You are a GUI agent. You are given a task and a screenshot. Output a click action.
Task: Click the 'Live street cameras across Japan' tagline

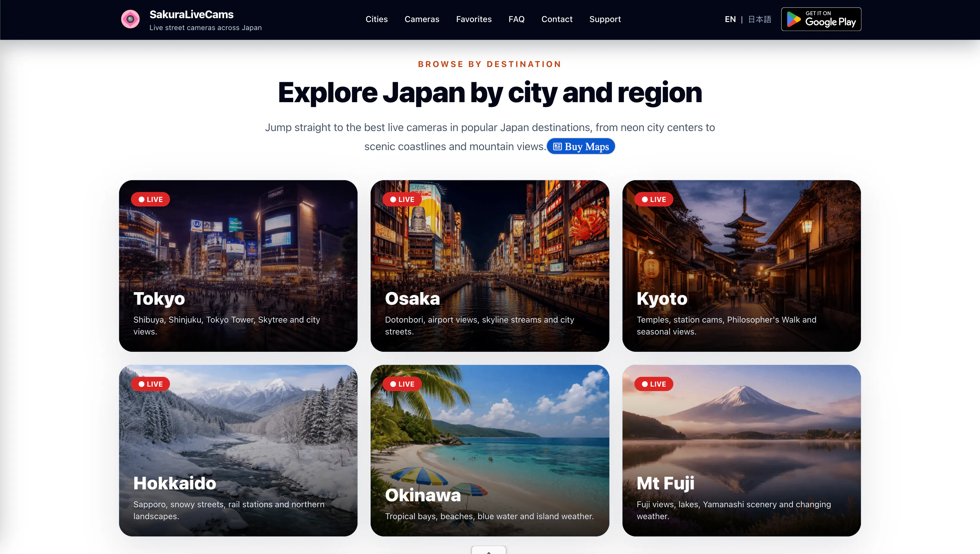(x=205, y=27)
